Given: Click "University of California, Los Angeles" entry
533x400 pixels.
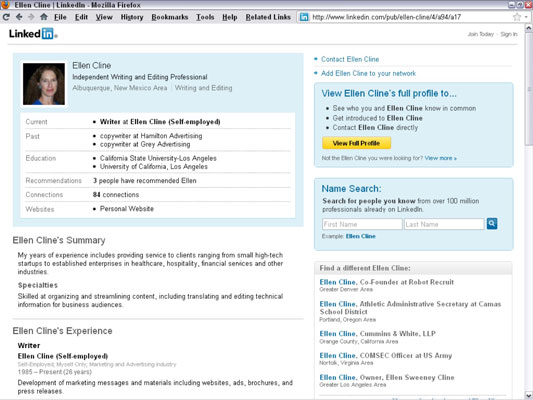Looking at the screenshot, I should tap(154, 167).
